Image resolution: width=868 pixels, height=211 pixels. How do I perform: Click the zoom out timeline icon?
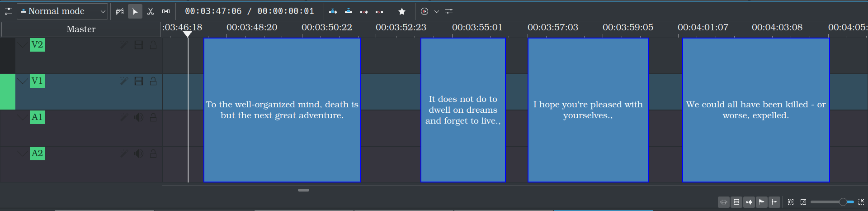click(803, 202)
